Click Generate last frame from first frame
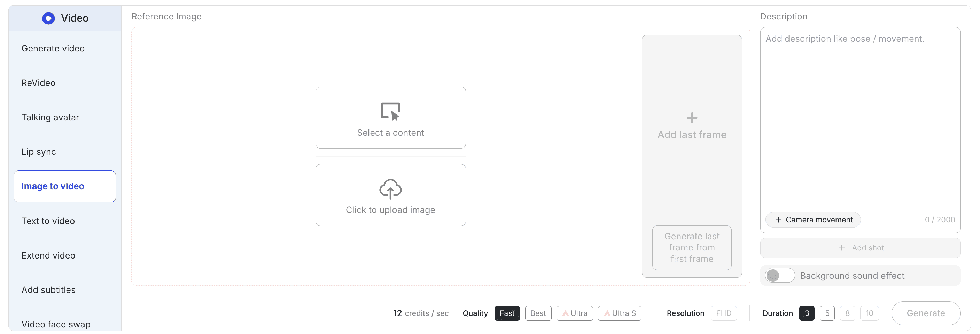980x334 pixels. 692,247
